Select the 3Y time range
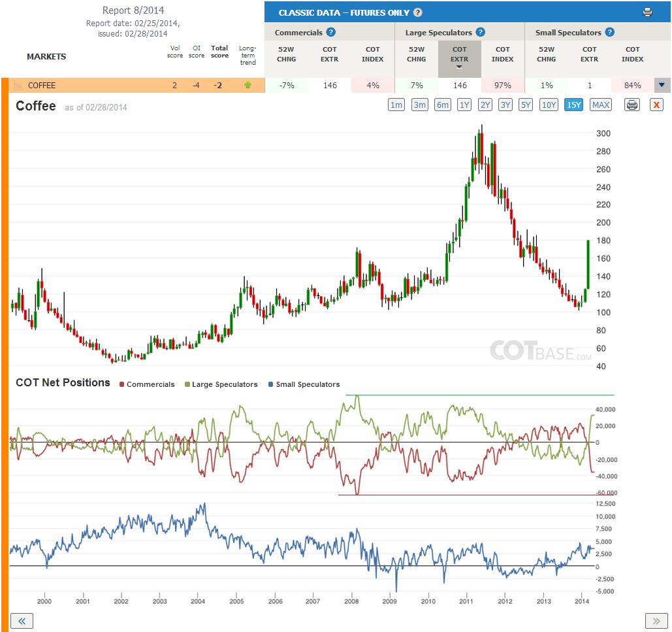Viewport: 672px width, 632px height. [x=505, y=105]
